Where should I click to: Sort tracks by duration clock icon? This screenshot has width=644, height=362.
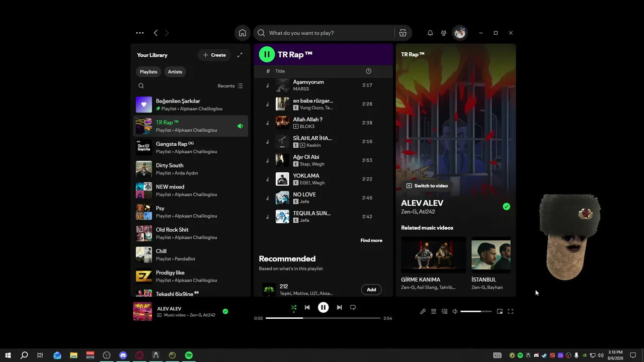click(x=369, y=71)
